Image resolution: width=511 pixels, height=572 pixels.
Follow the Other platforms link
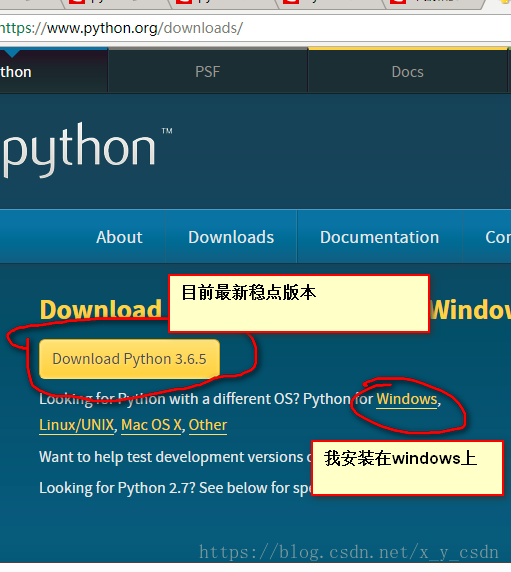point(208,425)
